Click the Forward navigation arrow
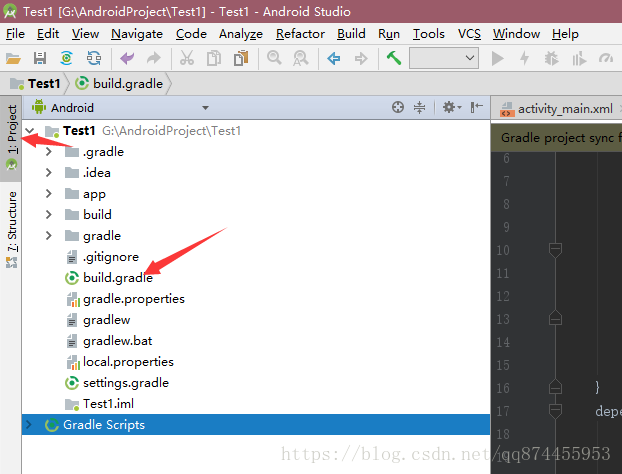Screen dimensions: 622x474 coord(361,59)
